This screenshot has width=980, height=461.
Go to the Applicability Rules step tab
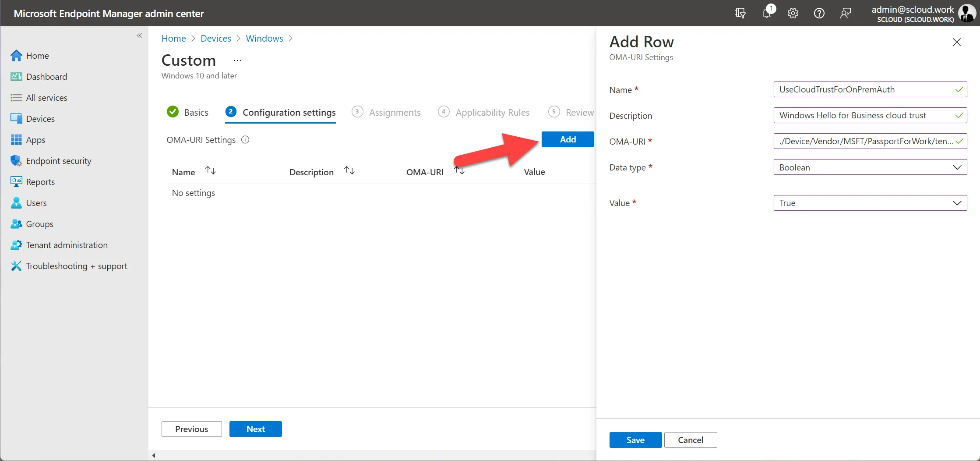484,112
